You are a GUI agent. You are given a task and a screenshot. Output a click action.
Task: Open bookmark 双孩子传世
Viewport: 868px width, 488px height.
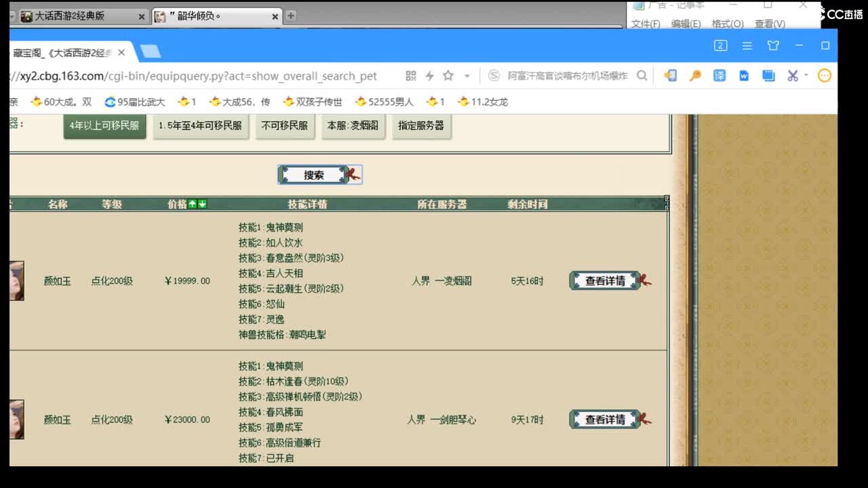tap(313, 102)
